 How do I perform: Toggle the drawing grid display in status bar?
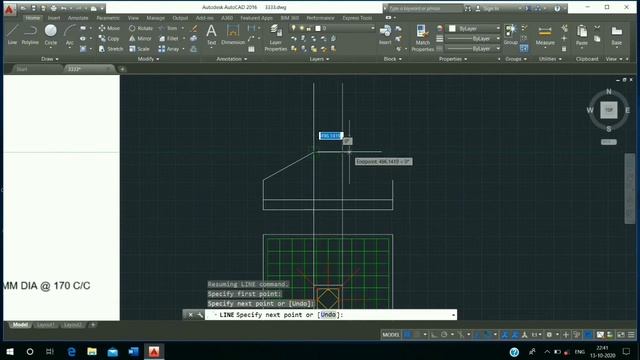(407, 335)
